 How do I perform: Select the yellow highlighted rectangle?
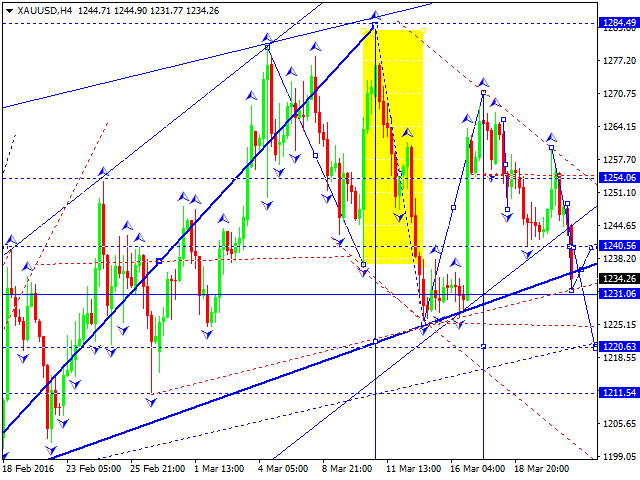point(393,145)
